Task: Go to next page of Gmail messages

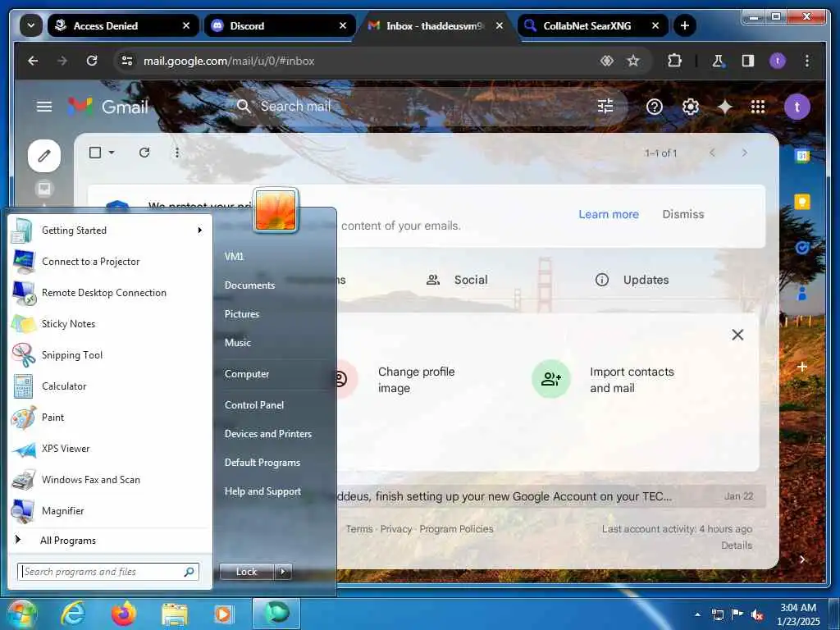Action: [744, 153]
